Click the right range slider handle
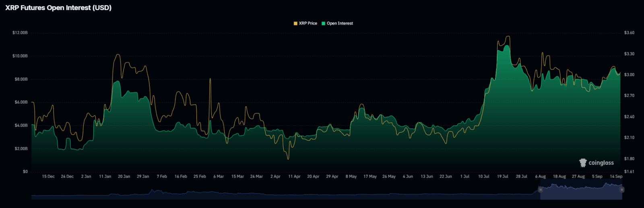644x208 pixels. [622, 189]
